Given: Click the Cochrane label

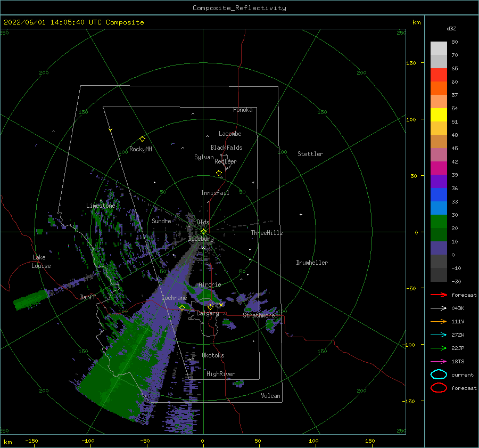Looking at the screenshot, I should click(x=174, y=298).
